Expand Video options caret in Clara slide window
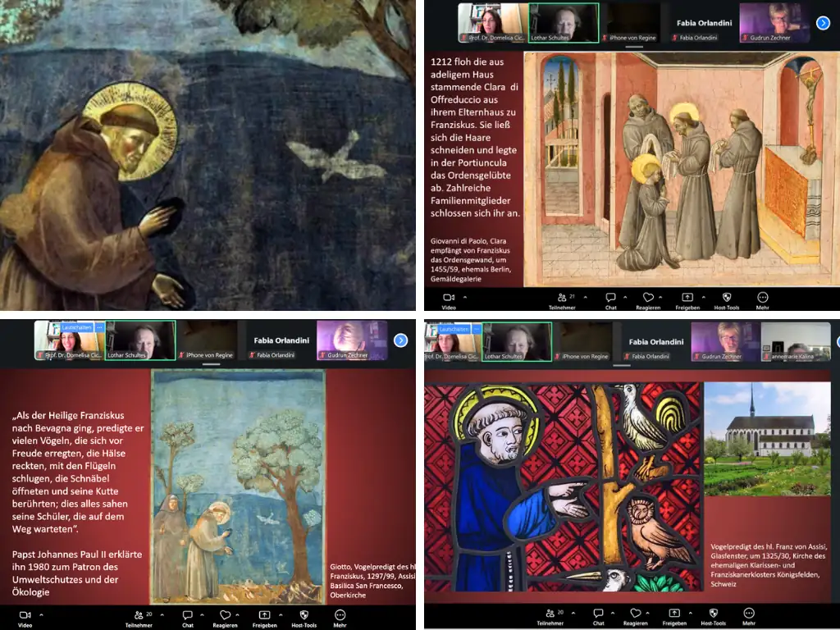Screen dimensions: 840x630 [x=465, y=296]
